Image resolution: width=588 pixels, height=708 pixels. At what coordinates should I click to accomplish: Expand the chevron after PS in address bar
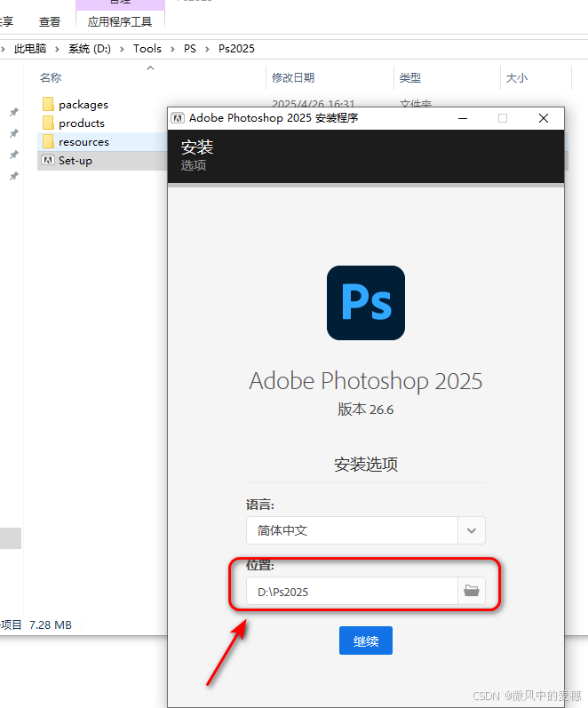207,49
